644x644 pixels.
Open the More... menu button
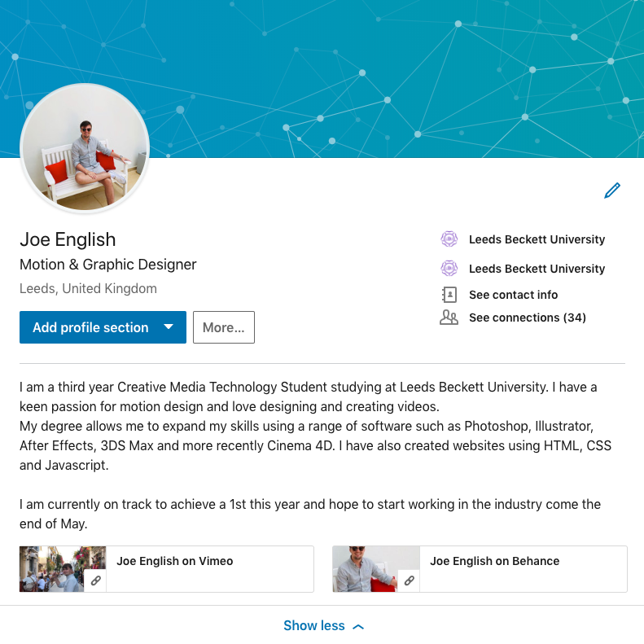pos(224,327)
